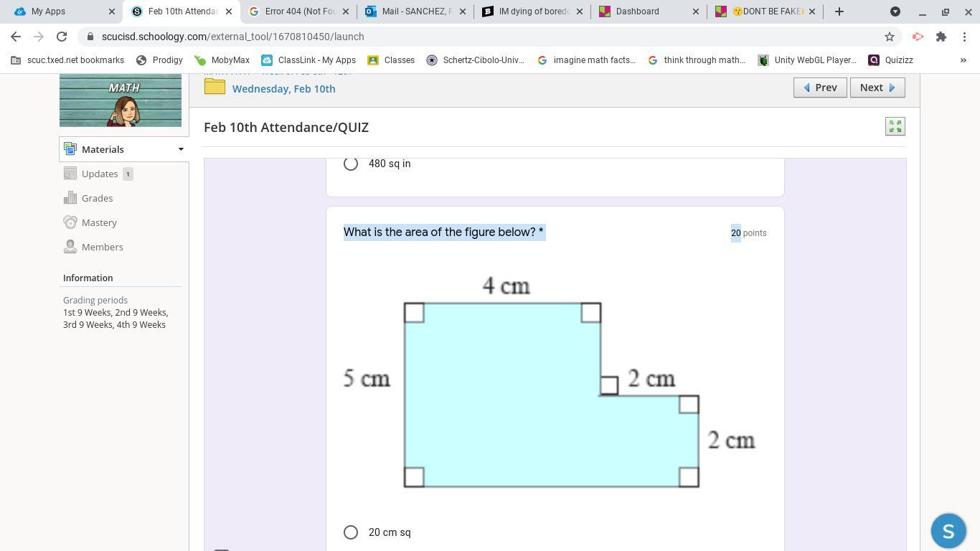The width and height of the screenshot is (980, 551).
Task: Click the Updates sidebar icon
Action: (x=70, y=174)
